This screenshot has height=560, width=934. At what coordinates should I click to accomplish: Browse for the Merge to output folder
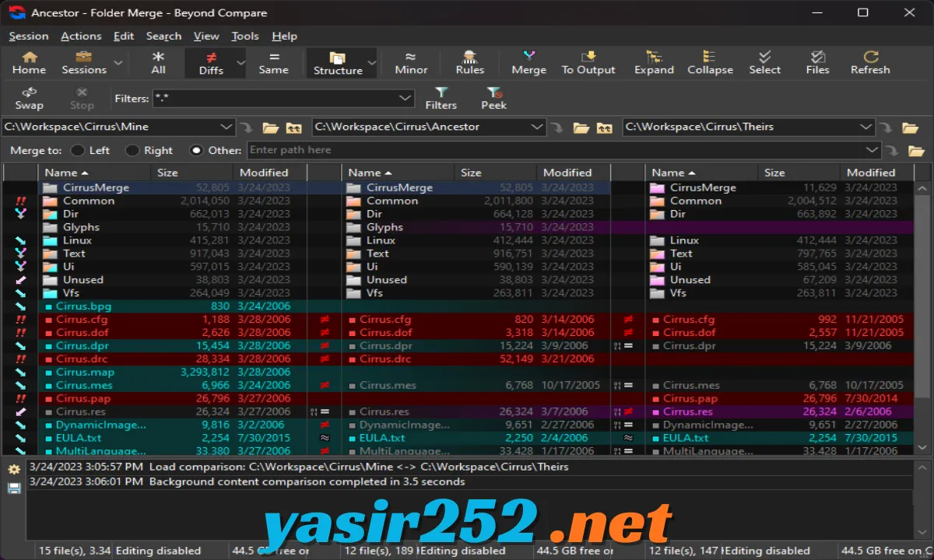pos(915,151)
